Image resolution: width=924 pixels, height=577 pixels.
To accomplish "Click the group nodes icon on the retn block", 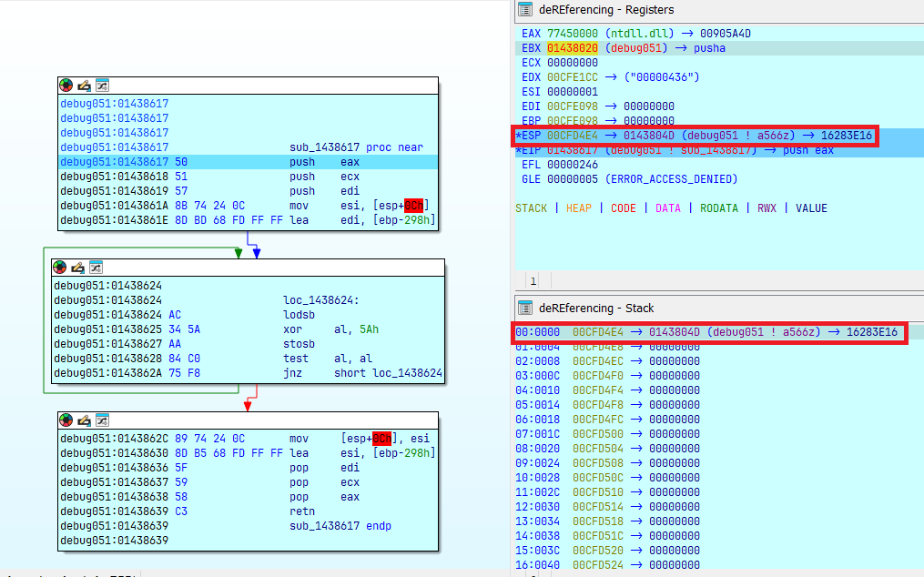I will [x=101, y=420].
